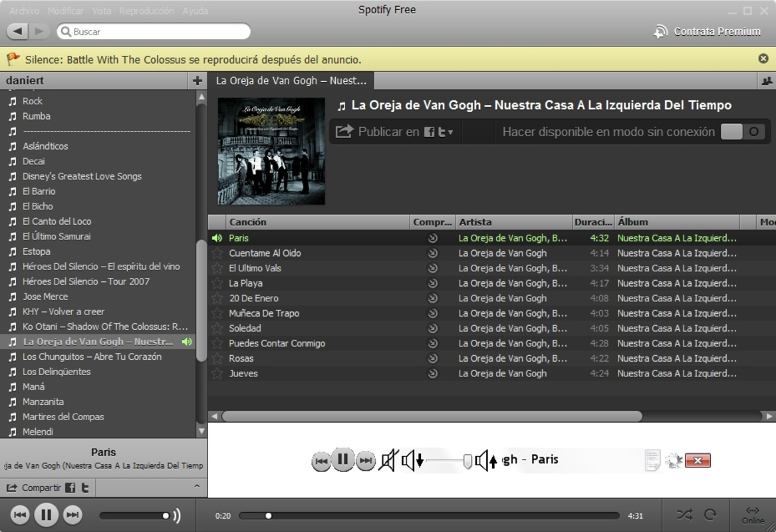Star the song Muñeca De Trapo
This screenshot has width=776, height=532.
pyautogui.click(x=217, y=313)
